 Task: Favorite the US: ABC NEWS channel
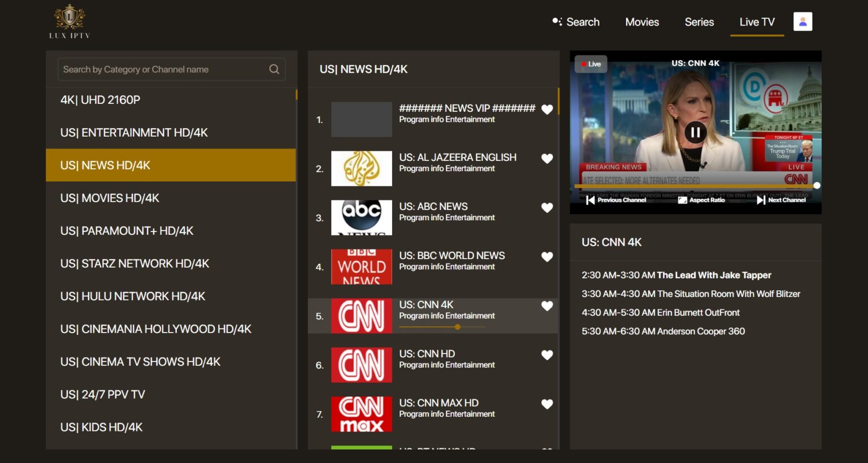(x=547, y=208)
